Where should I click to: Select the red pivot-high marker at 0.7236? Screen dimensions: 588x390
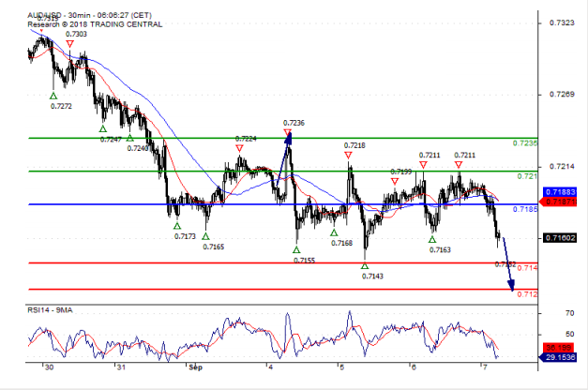click(288, 133)
